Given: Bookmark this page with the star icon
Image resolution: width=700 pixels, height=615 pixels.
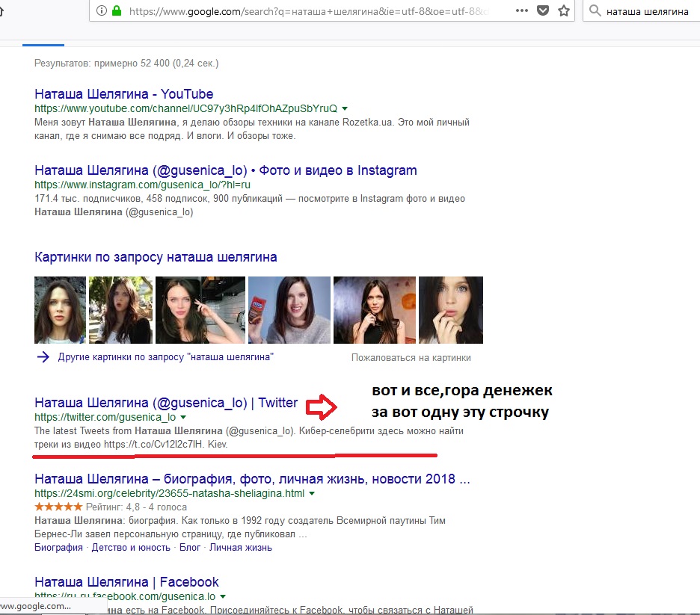Looking at the screenshot, I should (564, 10).
